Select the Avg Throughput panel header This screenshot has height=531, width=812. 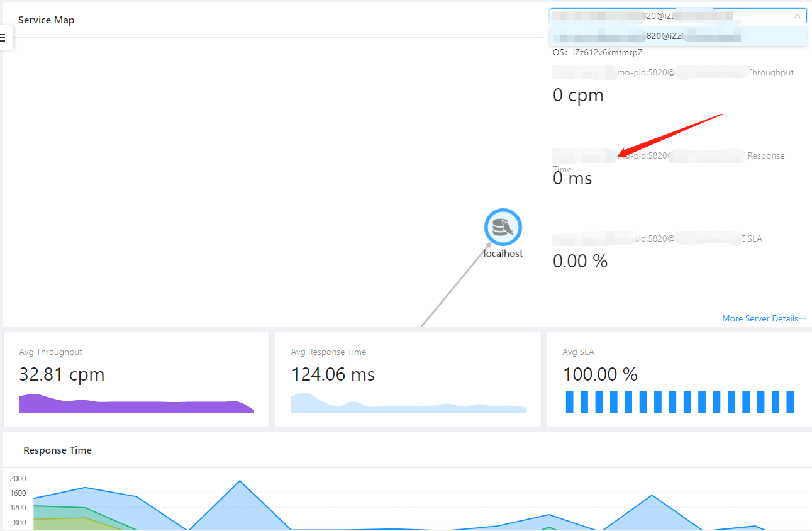pyautogui.click(x=50, y=352)
